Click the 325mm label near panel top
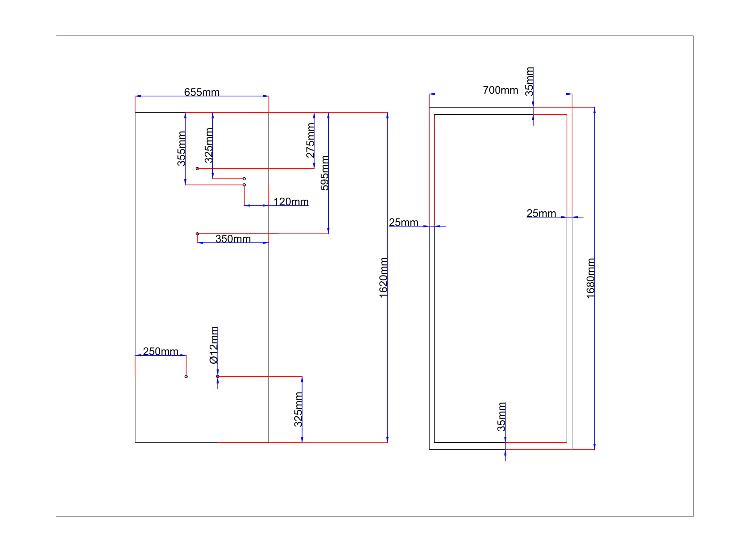756x534 pixels. (x=208, y=145)
